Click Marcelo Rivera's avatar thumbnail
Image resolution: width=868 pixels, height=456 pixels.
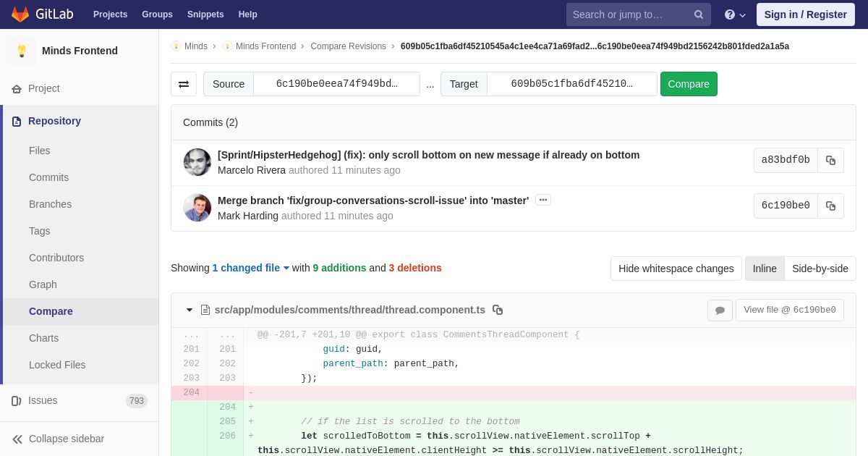[197, 162]
